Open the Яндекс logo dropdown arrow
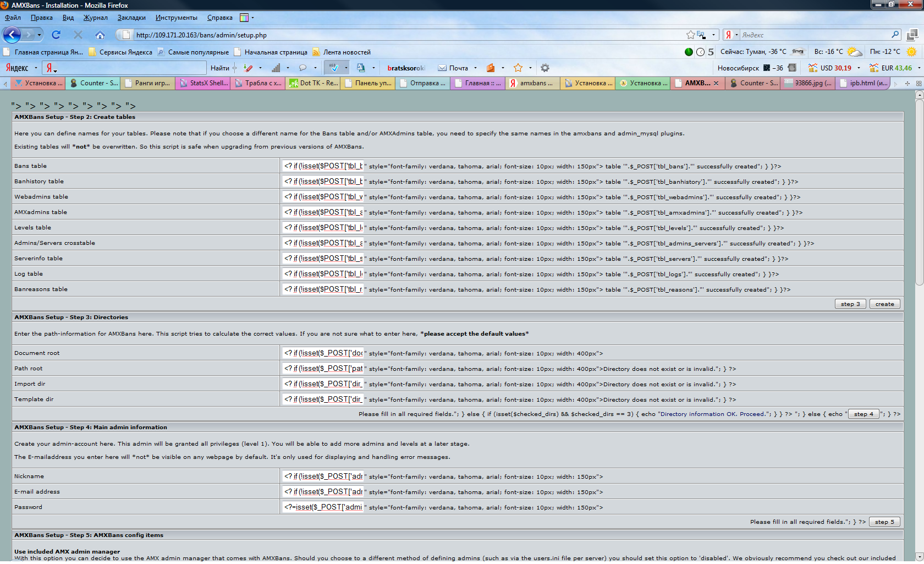Viewport: 924px width, 564px height. 36,68
